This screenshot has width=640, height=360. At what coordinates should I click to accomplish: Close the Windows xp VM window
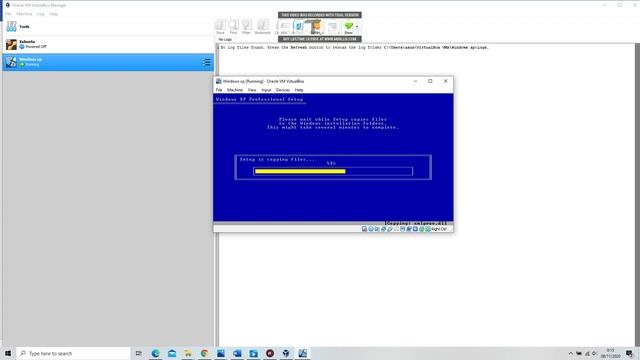click(445, 81)
